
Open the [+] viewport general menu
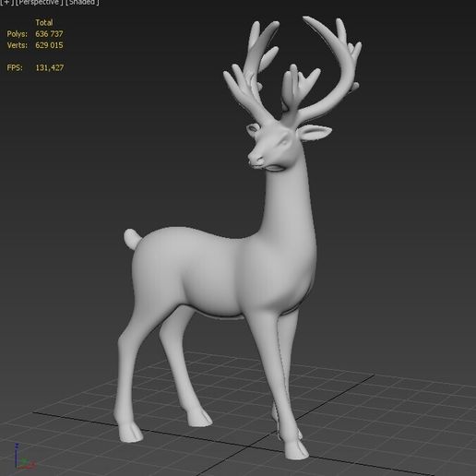click(x=6, y=2)
